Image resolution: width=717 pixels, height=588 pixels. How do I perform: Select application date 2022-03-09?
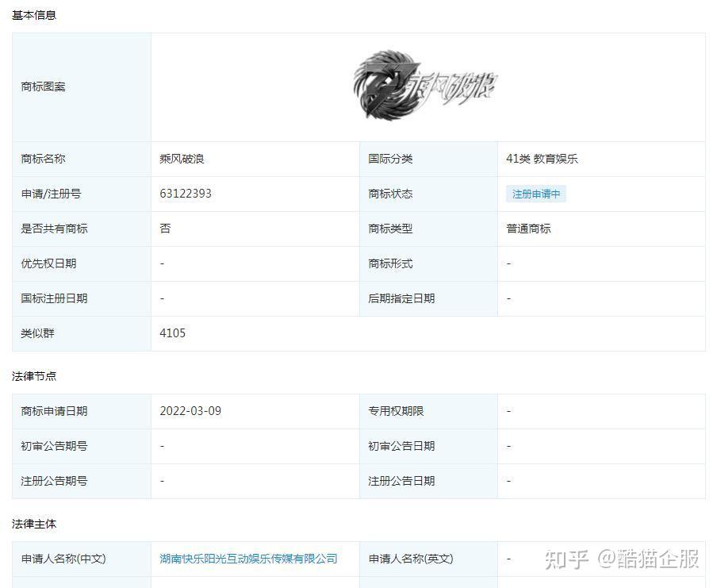(x=190, y=411)
